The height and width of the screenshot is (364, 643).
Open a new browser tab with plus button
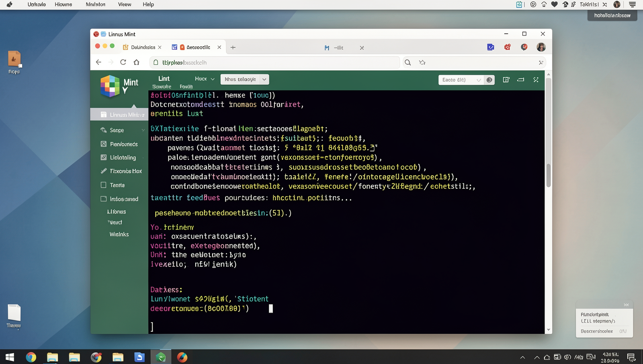point(233,47)
